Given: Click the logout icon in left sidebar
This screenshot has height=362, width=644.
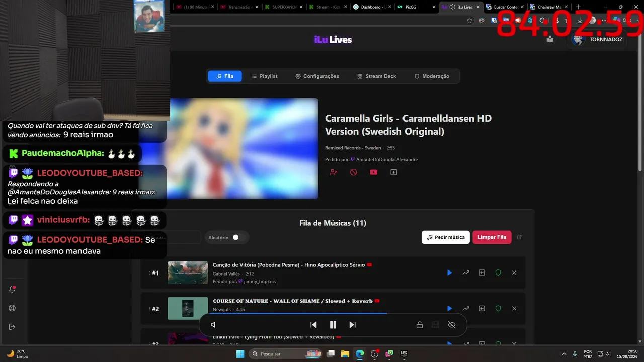Looking at the screenshot, I should pyautogui.click(x=13, y=327).
